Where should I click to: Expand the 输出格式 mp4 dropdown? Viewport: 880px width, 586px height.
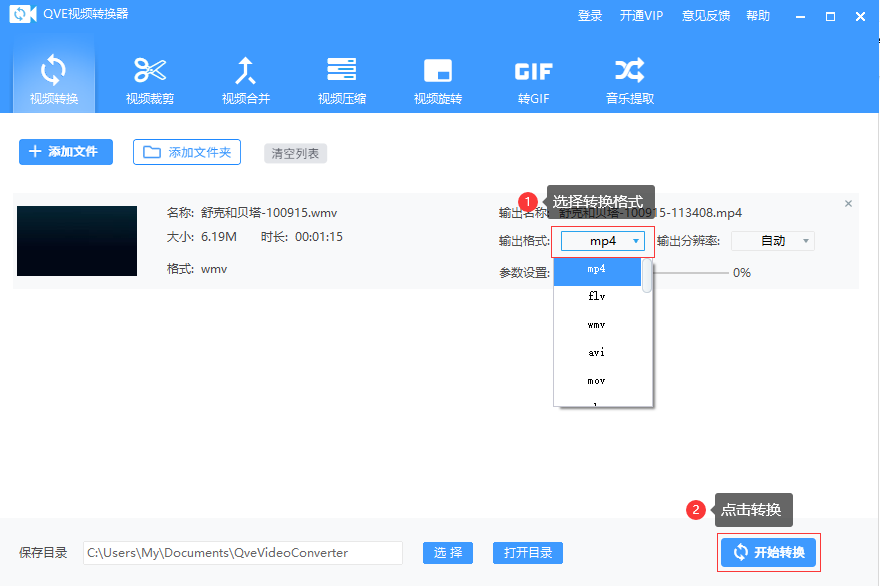click(603, 241)
